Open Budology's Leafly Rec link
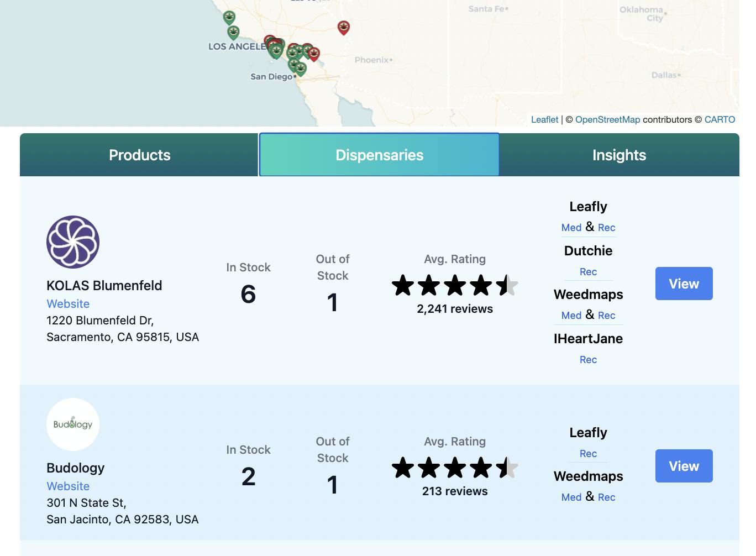This screenshot has width=756, height=556. 588,454
